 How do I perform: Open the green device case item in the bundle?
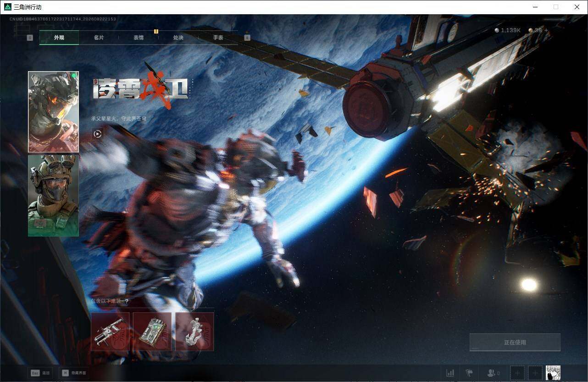[x=152, y=331]
